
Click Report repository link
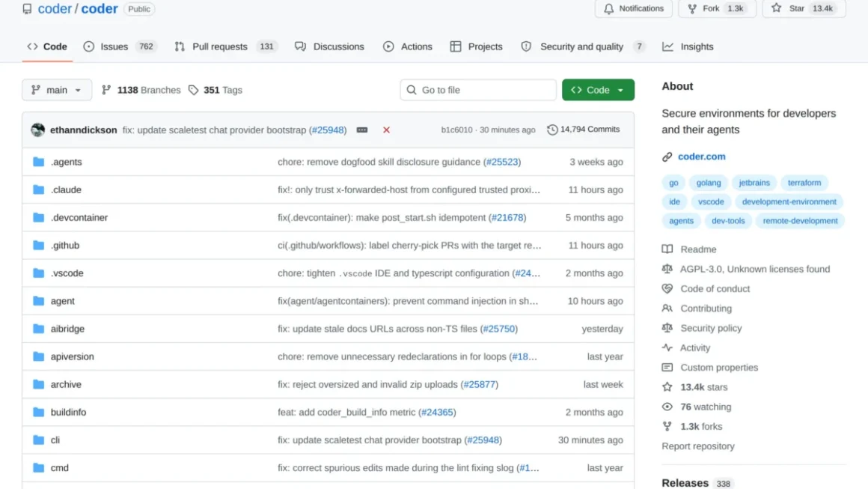click(698, 446)
